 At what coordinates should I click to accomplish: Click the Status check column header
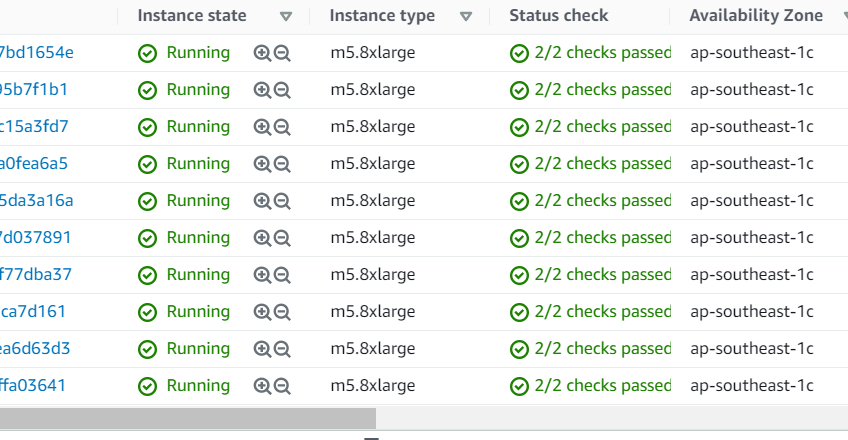(x=559, y=16)
